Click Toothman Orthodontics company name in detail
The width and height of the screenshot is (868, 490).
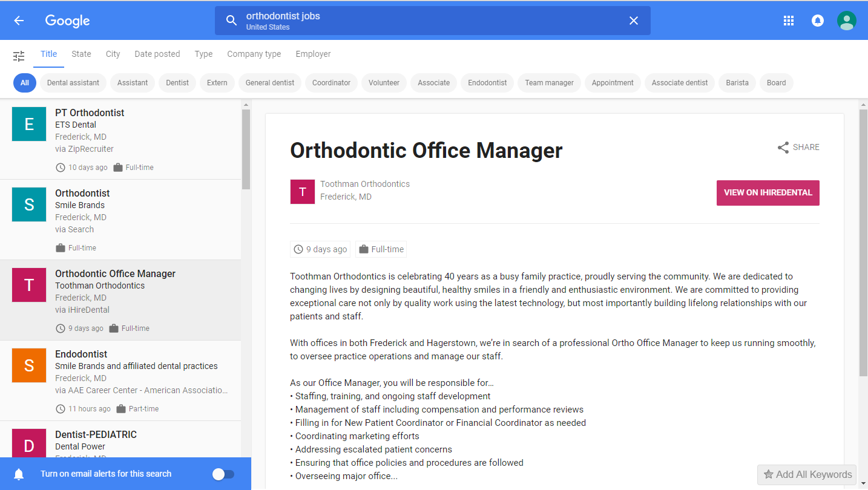pyautogui.click(x=365, y=184)
